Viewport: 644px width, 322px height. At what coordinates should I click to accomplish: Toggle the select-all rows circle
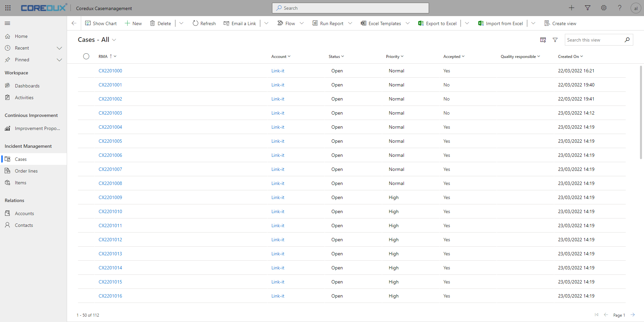tap(86, 56)
